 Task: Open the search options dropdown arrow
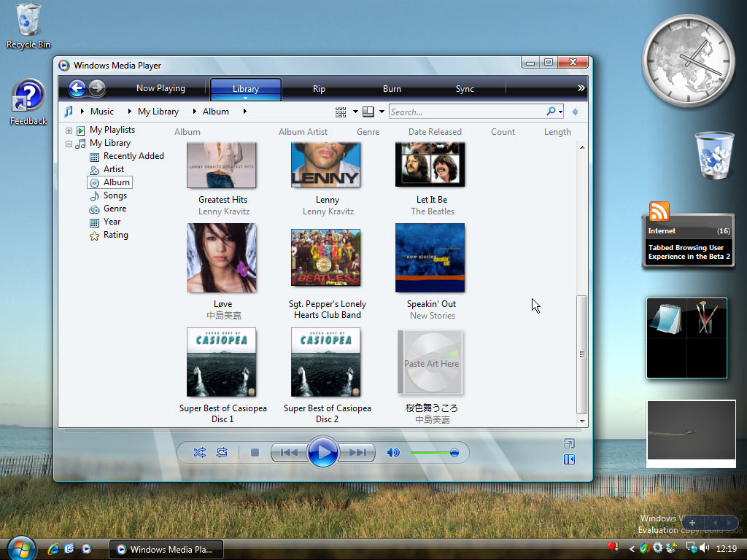click(560, 112)
